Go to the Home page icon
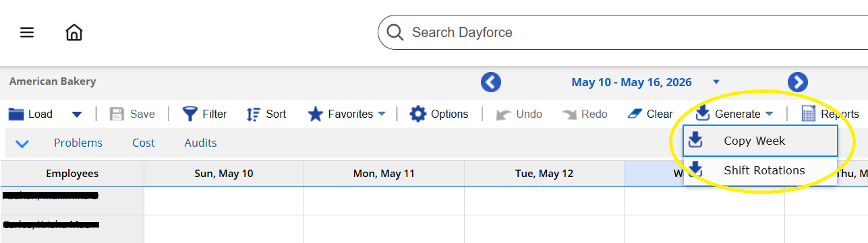Image resolution: width=868 pixels, height=243 pixels. 74,32
